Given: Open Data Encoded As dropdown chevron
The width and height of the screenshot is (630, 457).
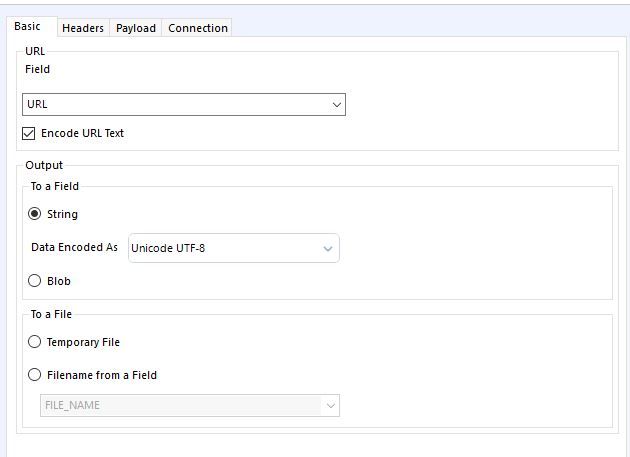Looking at the screenshot, I should click(x=328, y=248).
